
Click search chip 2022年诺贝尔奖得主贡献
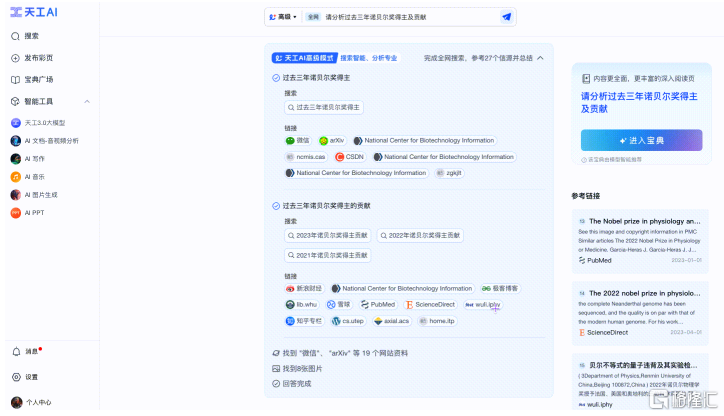420,235
